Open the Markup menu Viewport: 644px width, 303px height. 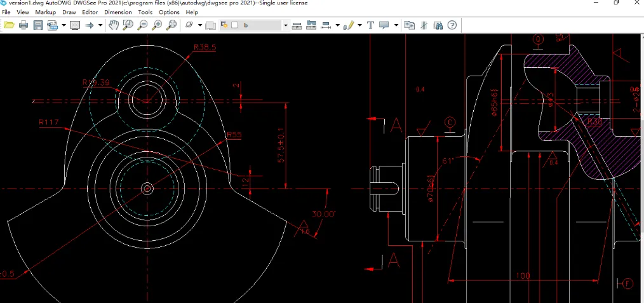46,12
